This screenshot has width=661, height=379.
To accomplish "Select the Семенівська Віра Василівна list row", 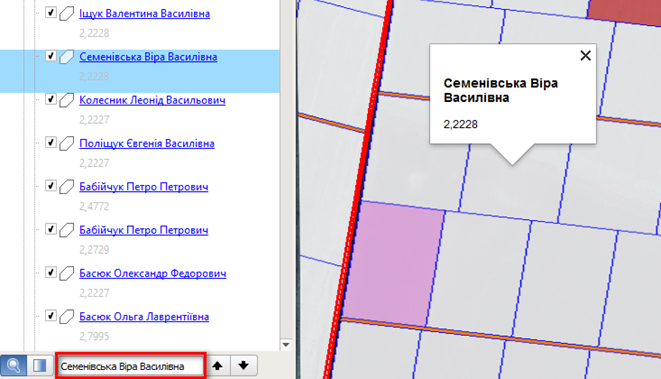I will point(140,71).
